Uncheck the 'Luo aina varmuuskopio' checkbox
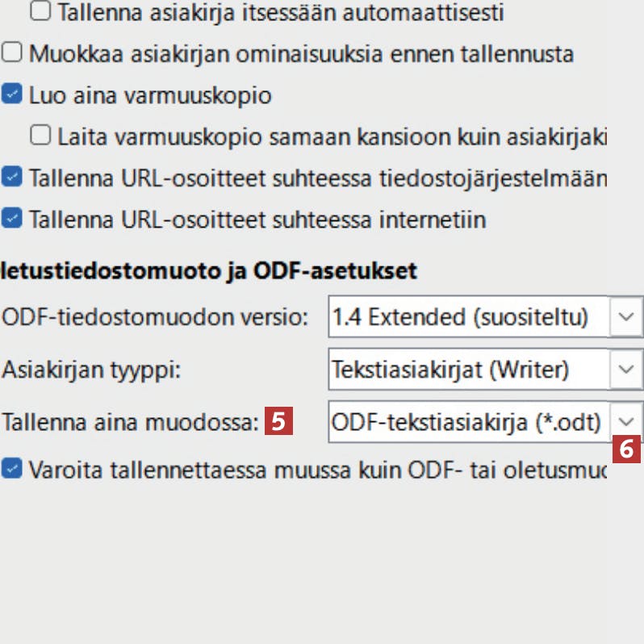Screen dimensions: 644x644 (x=12, y=95)
